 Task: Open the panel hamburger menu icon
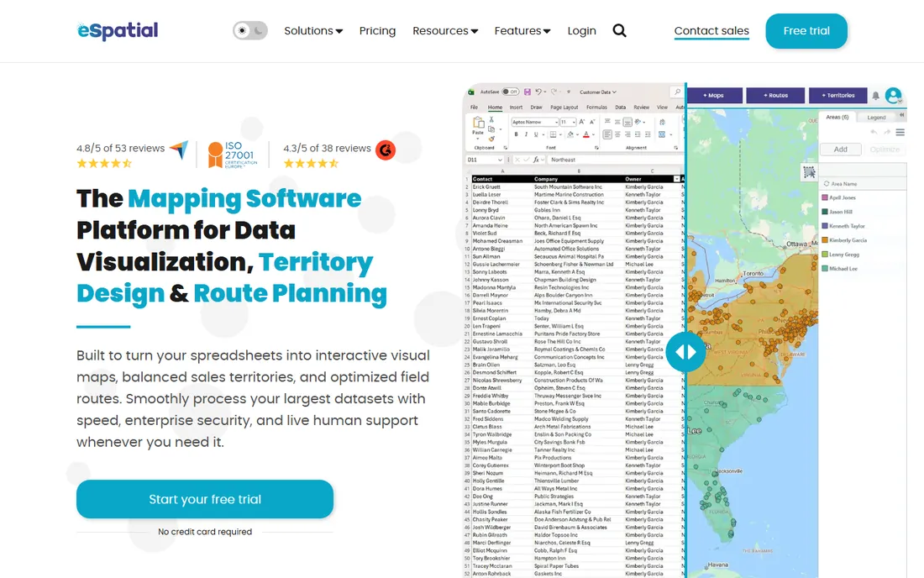point(900,133)
